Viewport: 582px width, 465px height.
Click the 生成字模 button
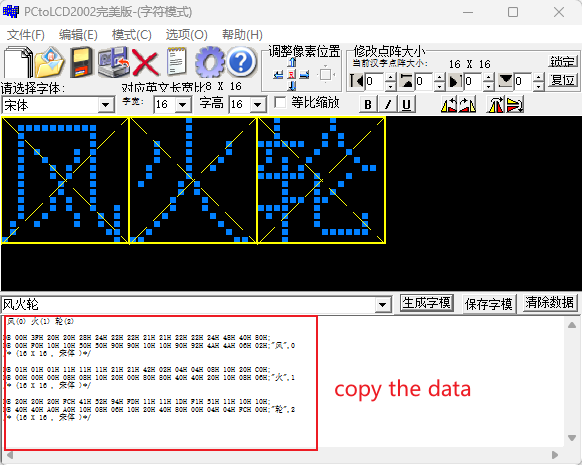(426, 303)
